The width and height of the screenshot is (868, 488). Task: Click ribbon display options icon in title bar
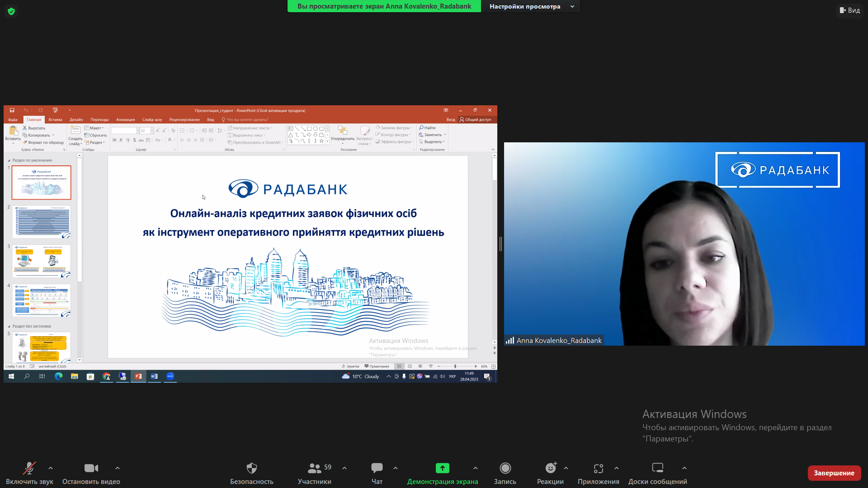coord(446,110)
